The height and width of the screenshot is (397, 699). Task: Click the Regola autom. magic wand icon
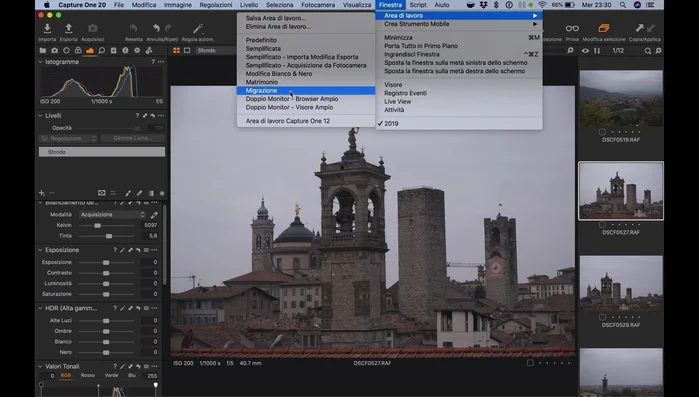197,29
